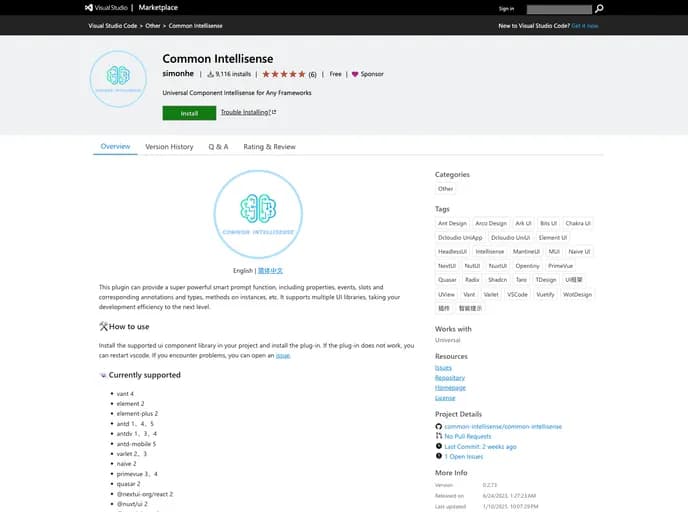Viewport: 688px width, 512px height.
Task: Click the Shadcn tag
Action: [x=498, y=280]
